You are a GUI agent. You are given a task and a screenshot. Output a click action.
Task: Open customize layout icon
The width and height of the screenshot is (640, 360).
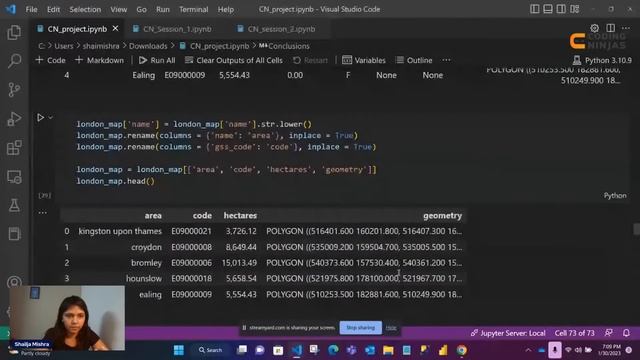point(575,9)
